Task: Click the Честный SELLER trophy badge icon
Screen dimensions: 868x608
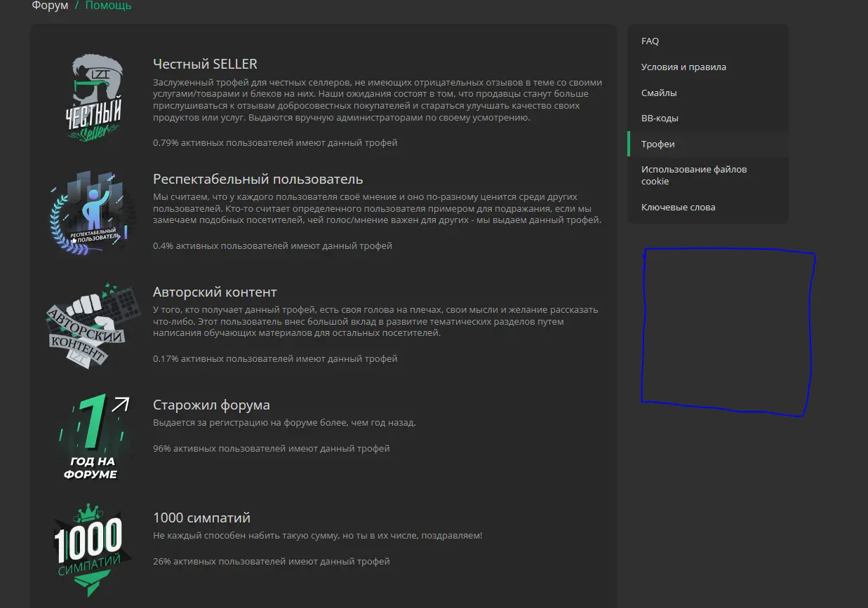Action: [94, 97]
